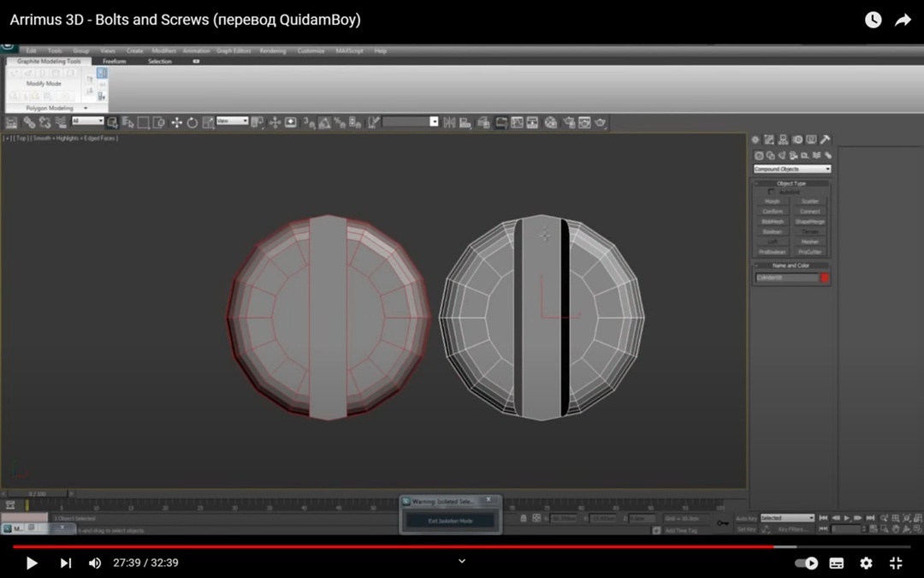Viewport: 924px width, 578px height.
Task: Select the Move tool in main toolbar
Action: 176,122
